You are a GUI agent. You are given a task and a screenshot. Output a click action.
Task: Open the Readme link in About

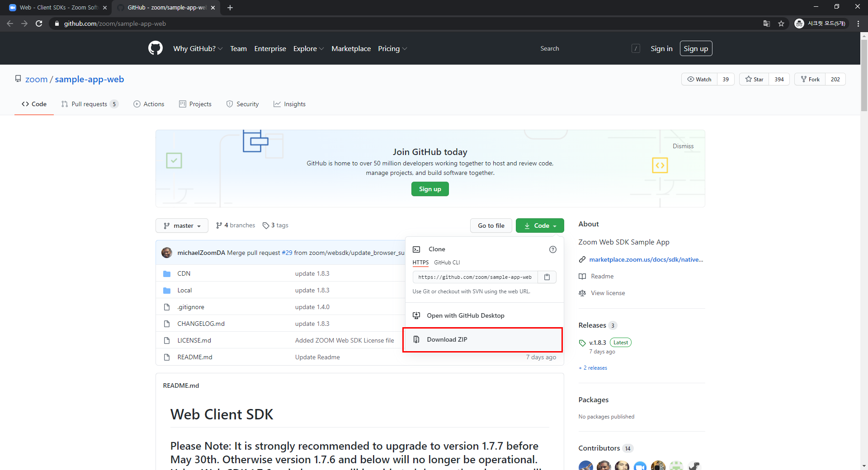(x=602, y=276)
